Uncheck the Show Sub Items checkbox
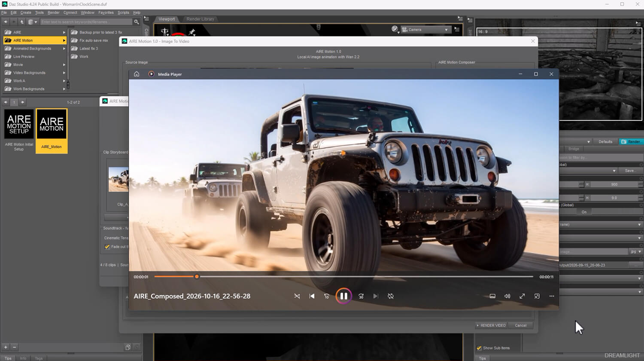 (479, 348)
